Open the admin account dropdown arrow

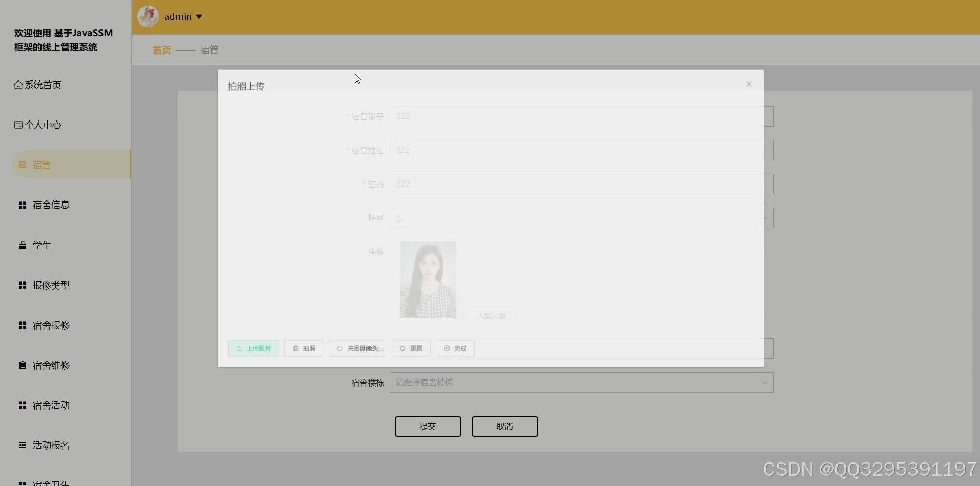tap(200, 16)
